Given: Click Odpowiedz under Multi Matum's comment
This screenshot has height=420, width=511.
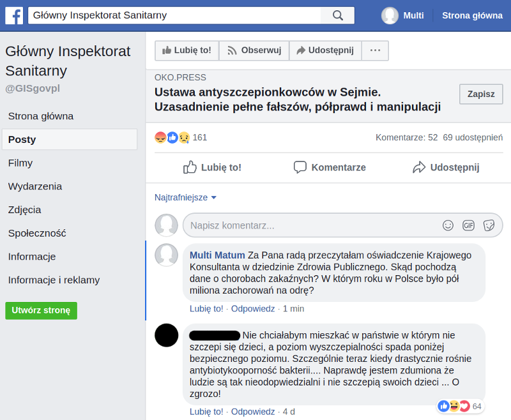Looking at the screenshot, I should point(253,309).
